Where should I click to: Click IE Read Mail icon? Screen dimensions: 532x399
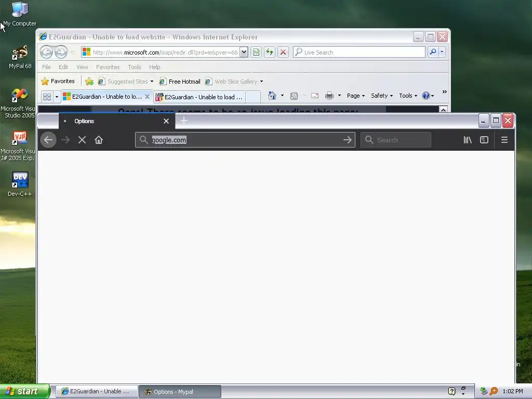pos(315,96)
